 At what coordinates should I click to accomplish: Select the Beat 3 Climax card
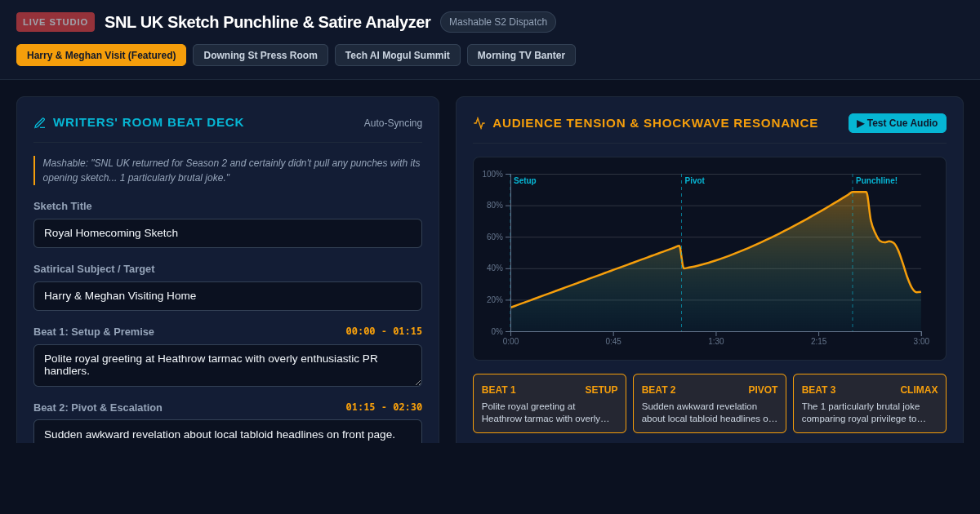[x=870, y=404]
